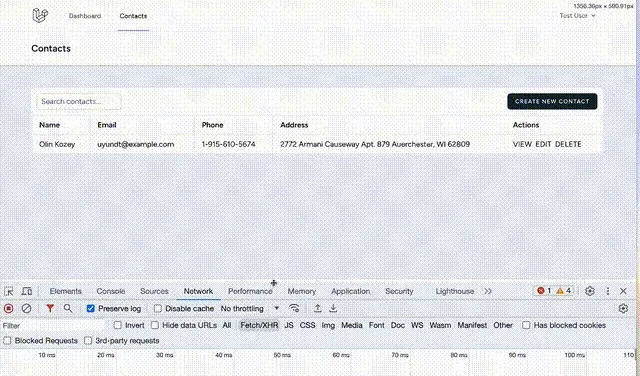This screenshot has width=640, height=376.
Task: Focus the network Filter input
Action: [x=53, y=325]
